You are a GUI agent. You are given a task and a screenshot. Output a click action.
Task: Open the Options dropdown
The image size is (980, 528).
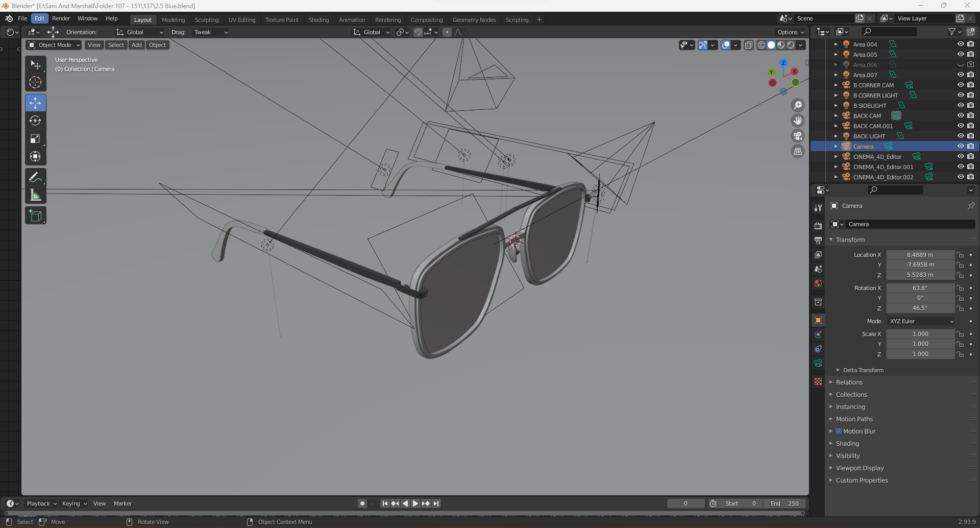(790, 32)
